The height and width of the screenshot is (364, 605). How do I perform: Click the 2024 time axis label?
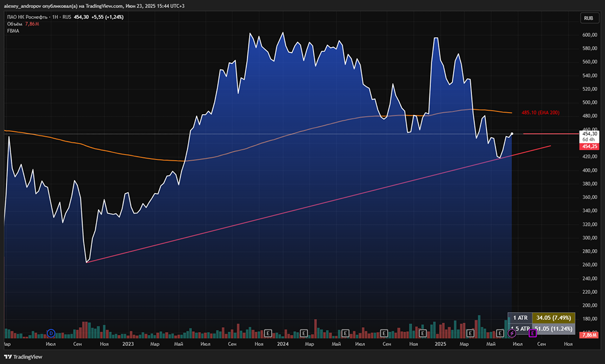coord(283,344)
